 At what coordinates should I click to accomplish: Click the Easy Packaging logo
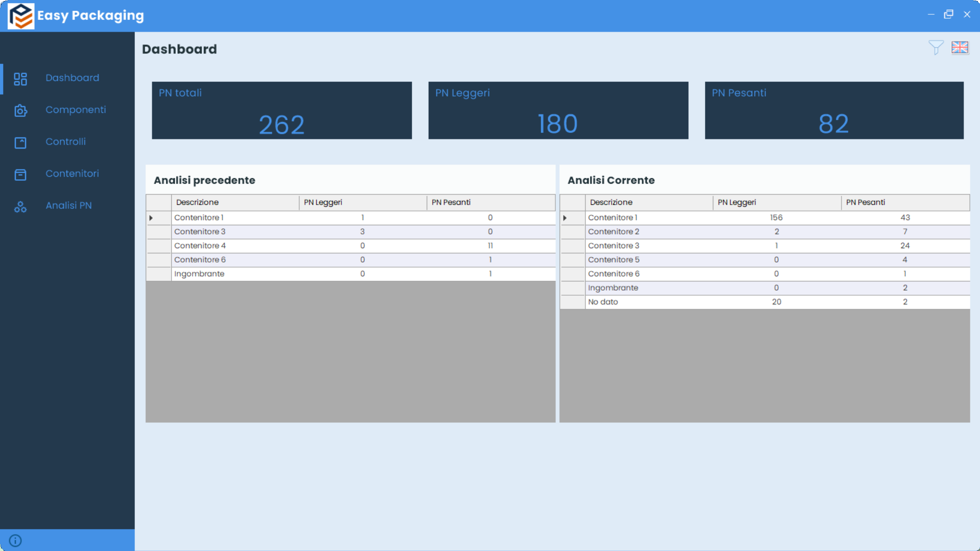pyautogui.click(x=21, y=16)
